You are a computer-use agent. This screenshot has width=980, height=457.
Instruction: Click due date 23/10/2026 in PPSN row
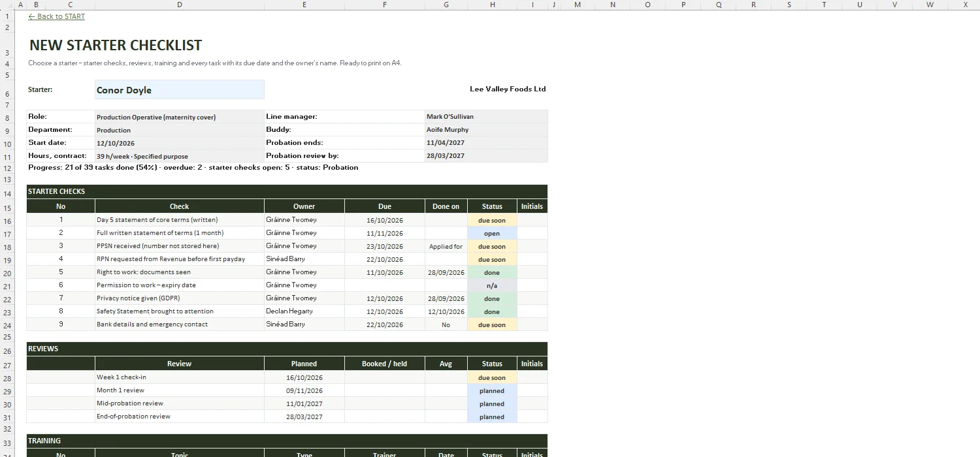click(x=385, y=246)
